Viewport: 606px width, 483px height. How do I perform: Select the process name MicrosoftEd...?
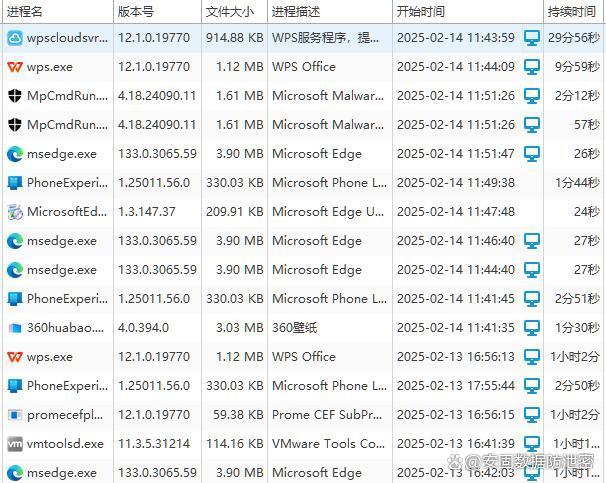click(67, 212)
